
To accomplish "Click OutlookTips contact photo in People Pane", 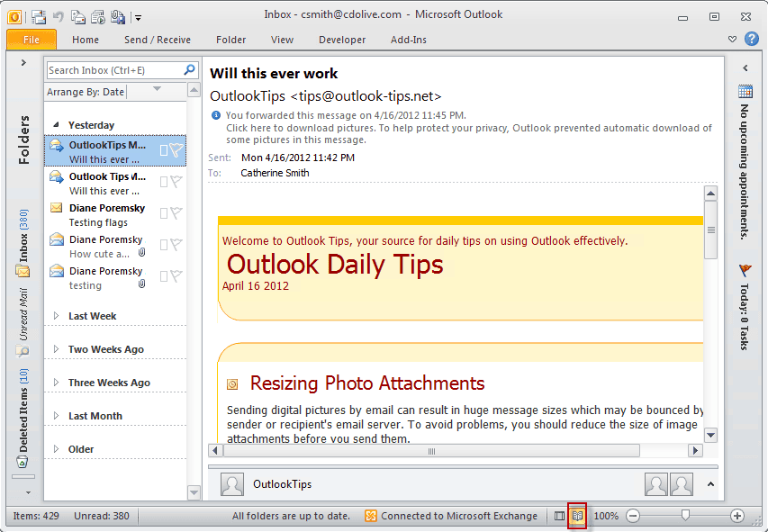I will [232, 484].
